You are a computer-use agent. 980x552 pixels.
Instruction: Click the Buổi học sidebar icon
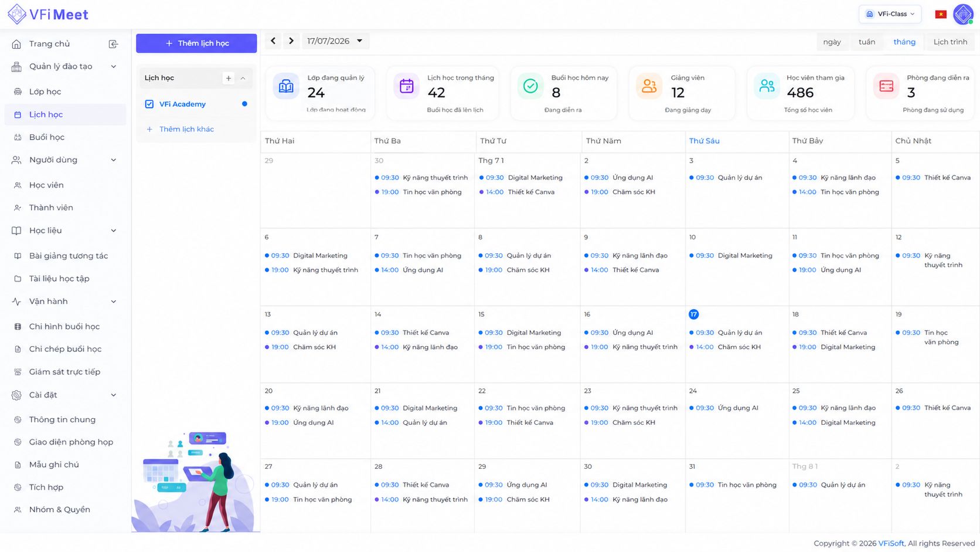click(18, 137)
